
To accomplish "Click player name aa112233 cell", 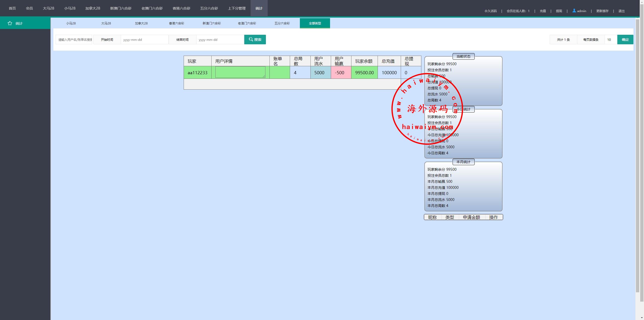I will [197, 73].
